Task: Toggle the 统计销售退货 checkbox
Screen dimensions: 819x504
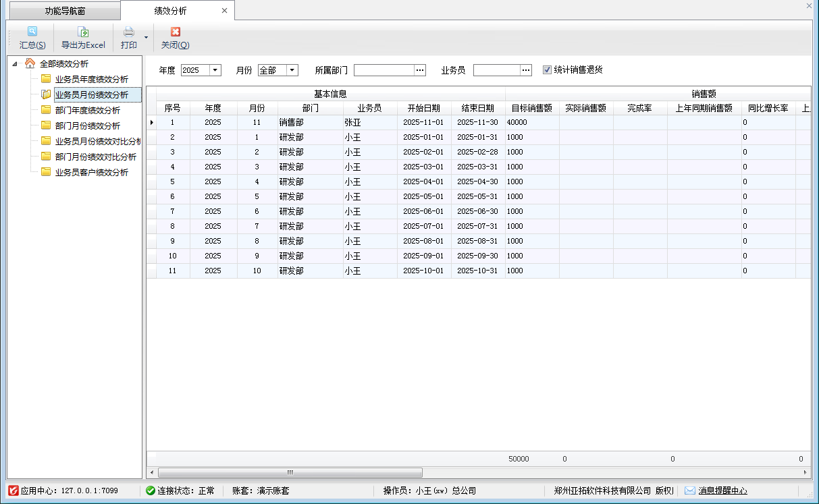Action: pyautogui.click(x=547, y=69)
